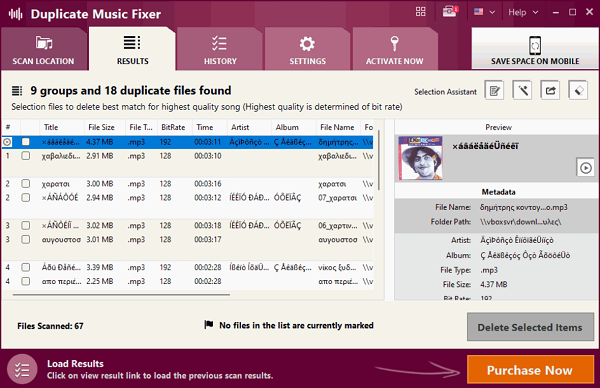Switch to the Scan Location tab
Image resolution: width=600 pixels, height=388 pixels.
43,49
